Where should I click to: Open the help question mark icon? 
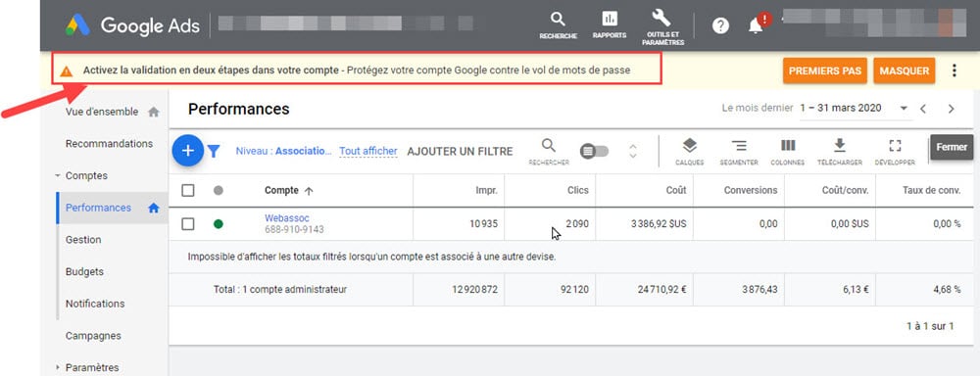click(x=720, y=25)
